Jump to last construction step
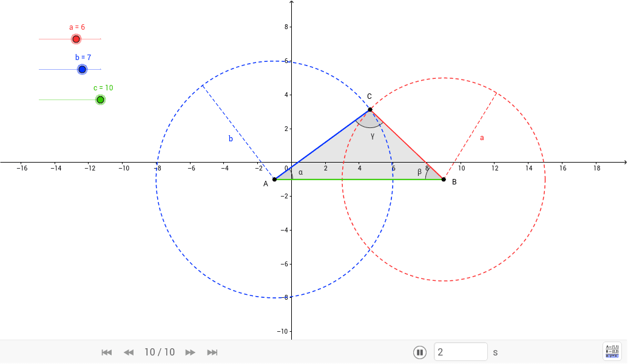The image size is (628, 364). [x=212, y=352]
